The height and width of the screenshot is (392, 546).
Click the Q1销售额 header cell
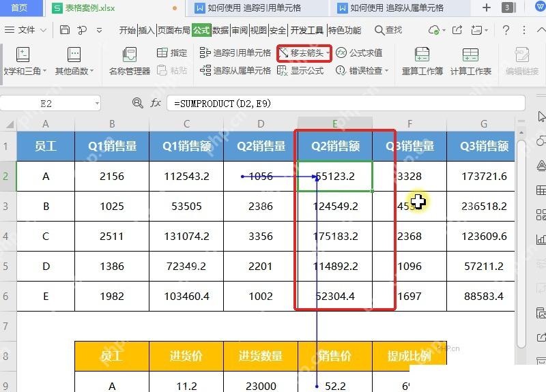point(186,146)
